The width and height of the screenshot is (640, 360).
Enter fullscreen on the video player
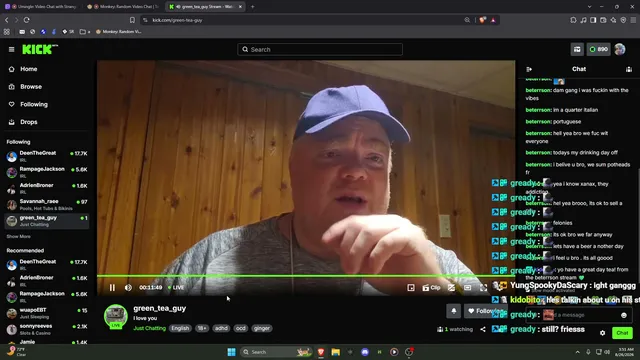click(x=483, y=288)
